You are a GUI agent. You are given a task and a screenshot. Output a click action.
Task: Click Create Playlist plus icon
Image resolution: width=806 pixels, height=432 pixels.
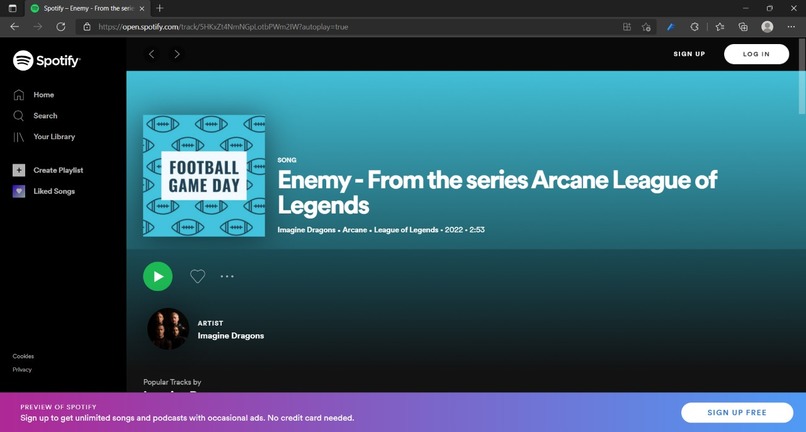19,170
